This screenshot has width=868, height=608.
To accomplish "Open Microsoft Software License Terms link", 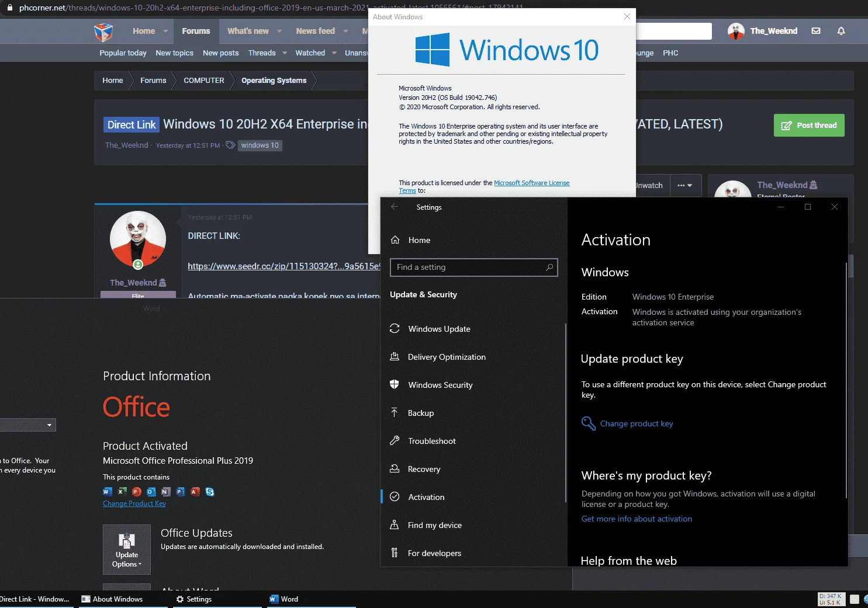I will (x=531, y=183).
